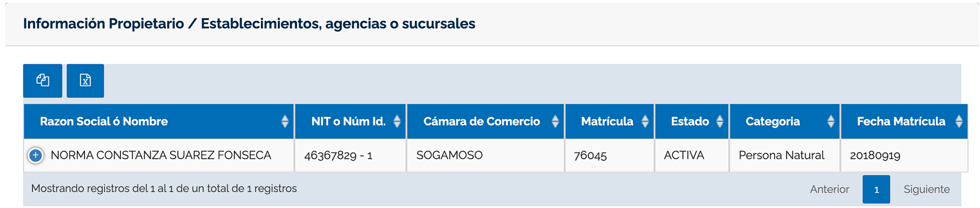Click the 20180919 date cell
Viewport: 980px width, 208px height.
904,156
